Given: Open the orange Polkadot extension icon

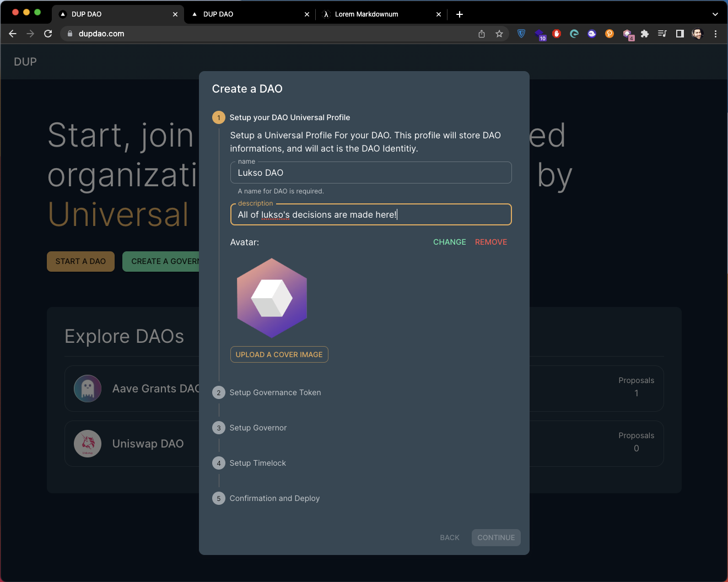Looking at the screenshot, I should (x=610, y=34).
